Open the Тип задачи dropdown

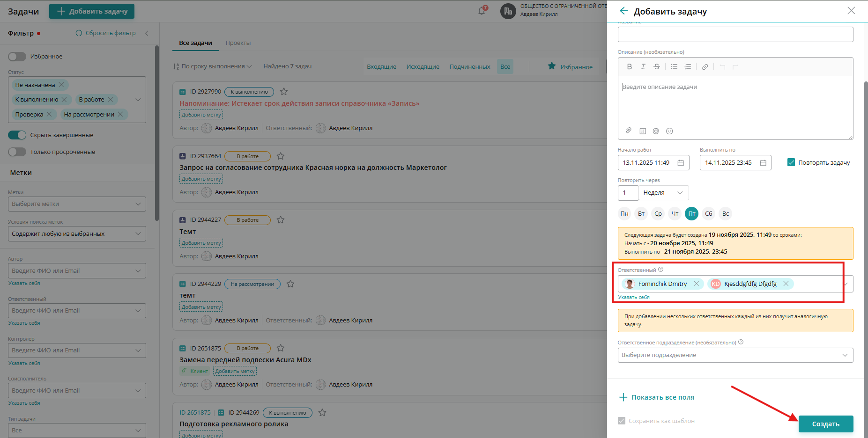(77, 431)
